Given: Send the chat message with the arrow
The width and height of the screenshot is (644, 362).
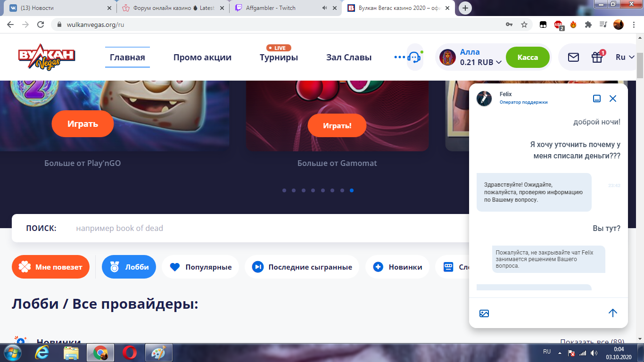Looking at the screenshot, I should pos(612,313).
